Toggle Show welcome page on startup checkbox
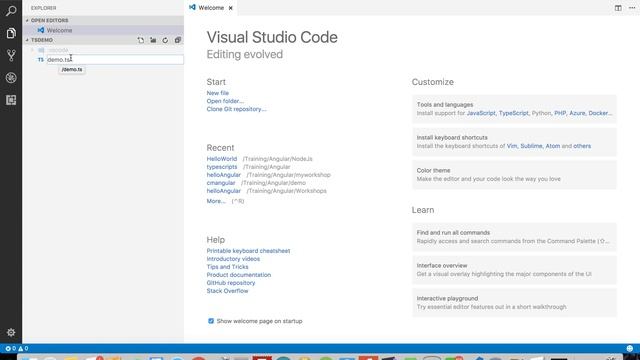This screenshot has height=360, width=640. tap(211, 321)
